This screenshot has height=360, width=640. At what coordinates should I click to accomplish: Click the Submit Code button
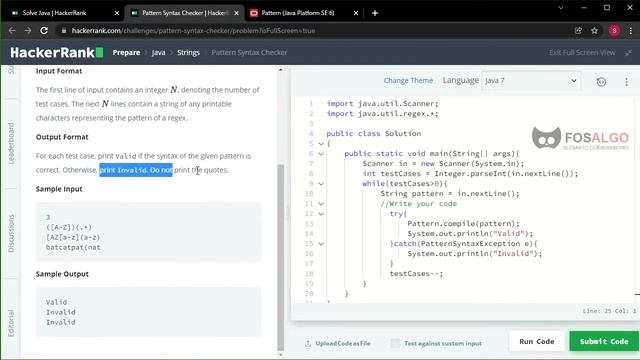604,341
